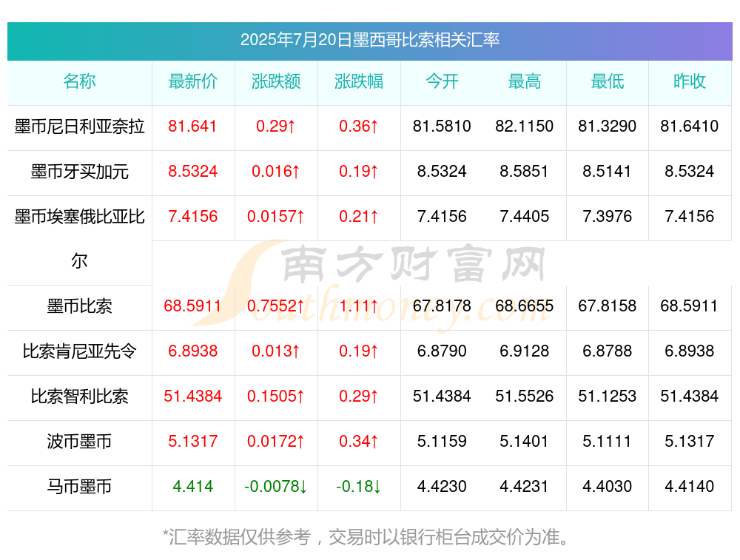Click change amount 0.016↑
This screenshot has height=560, width=740.
pyautogui.click(x=276, y=172)
